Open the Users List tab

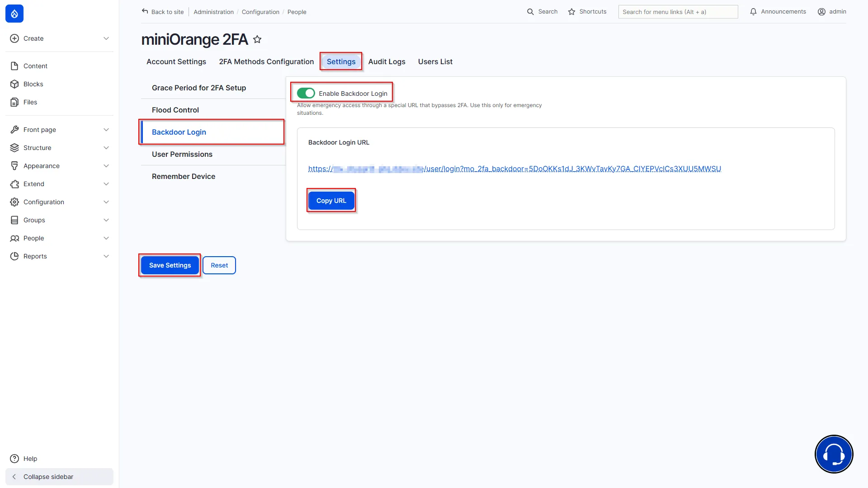point(435,61)
